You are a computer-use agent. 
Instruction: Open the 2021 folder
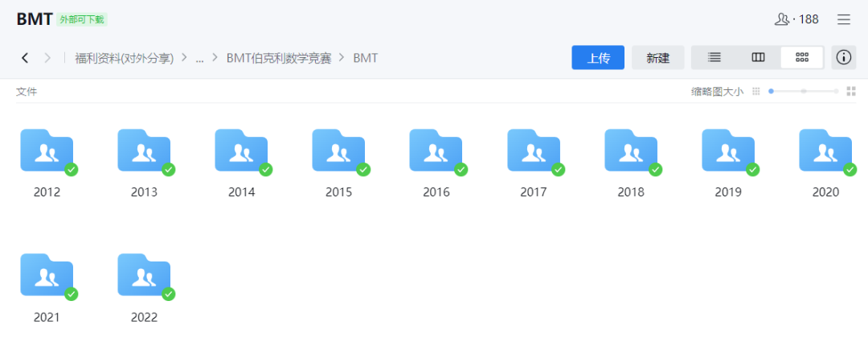coord(47,275)
